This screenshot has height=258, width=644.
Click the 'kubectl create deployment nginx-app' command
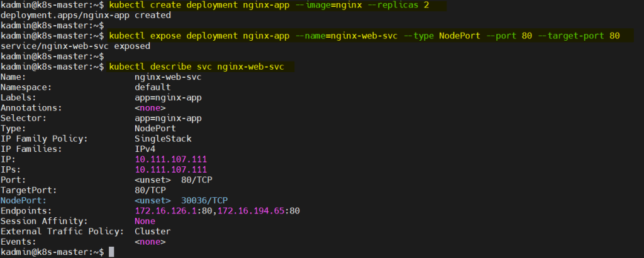269,6
